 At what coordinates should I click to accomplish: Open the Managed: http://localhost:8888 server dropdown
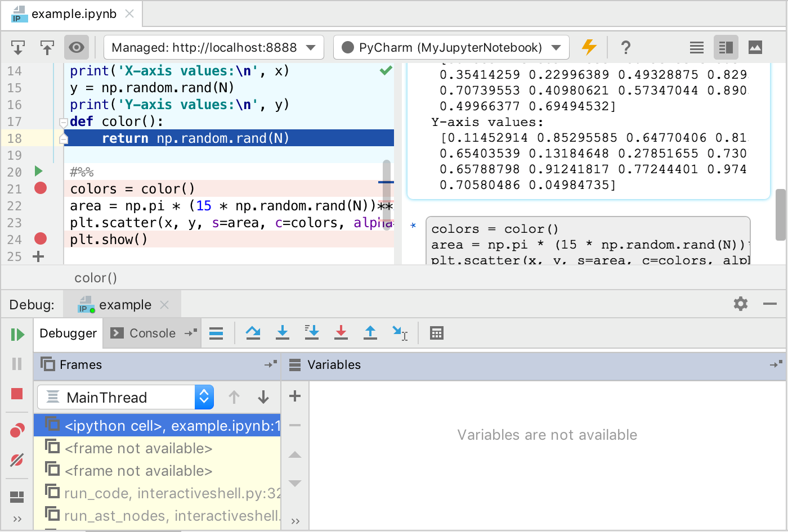pos(214,47)
